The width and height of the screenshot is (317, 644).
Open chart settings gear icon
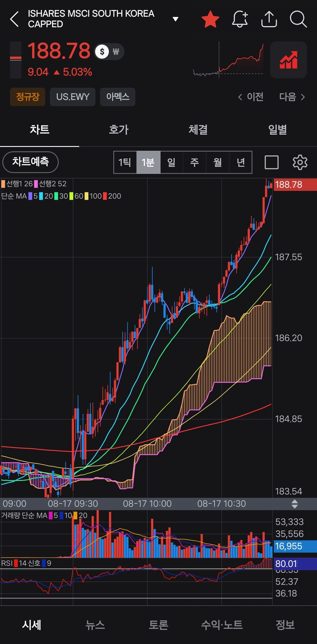(x=300, y=162)
